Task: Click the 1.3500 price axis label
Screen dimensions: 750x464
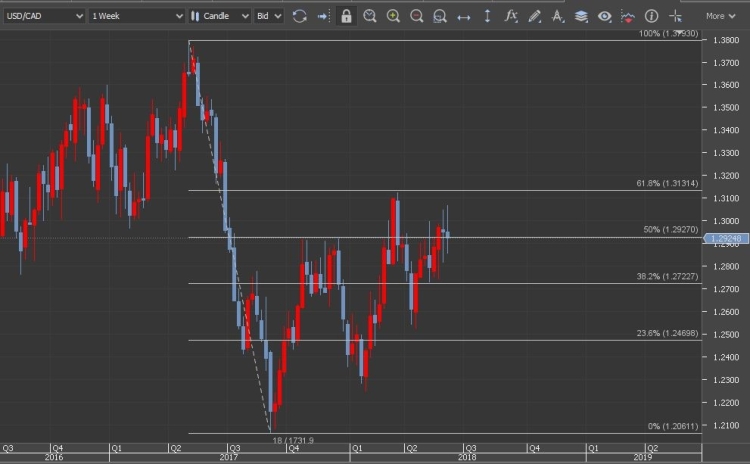Action: click(x=726, y=108)
